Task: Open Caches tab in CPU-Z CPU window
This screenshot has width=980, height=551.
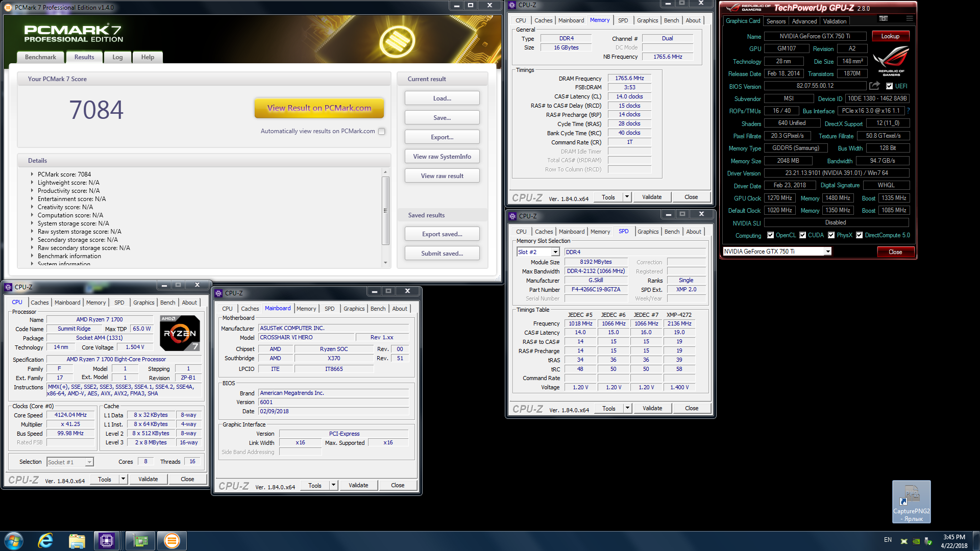Action: click(39, 303)
